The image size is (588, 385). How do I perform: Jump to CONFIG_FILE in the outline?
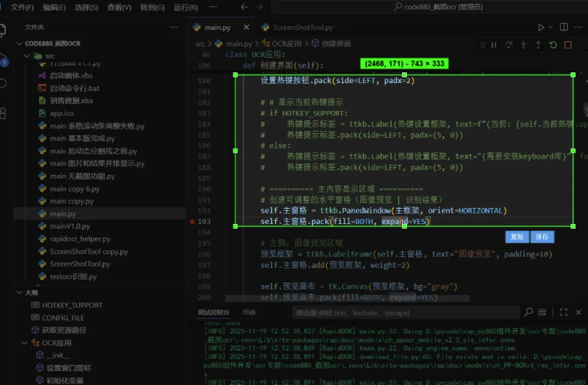coord(62,317)
